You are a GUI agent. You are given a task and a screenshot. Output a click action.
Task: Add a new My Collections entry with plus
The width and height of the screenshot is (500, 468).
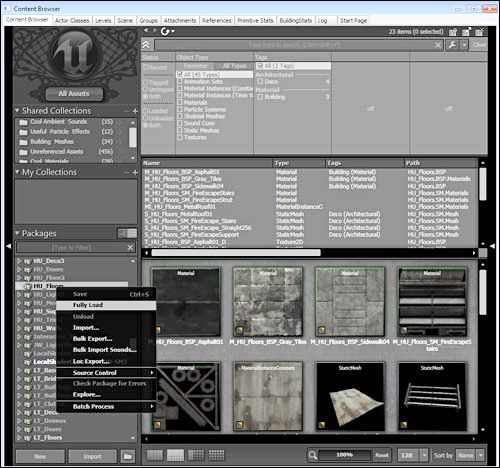[135, 172]
